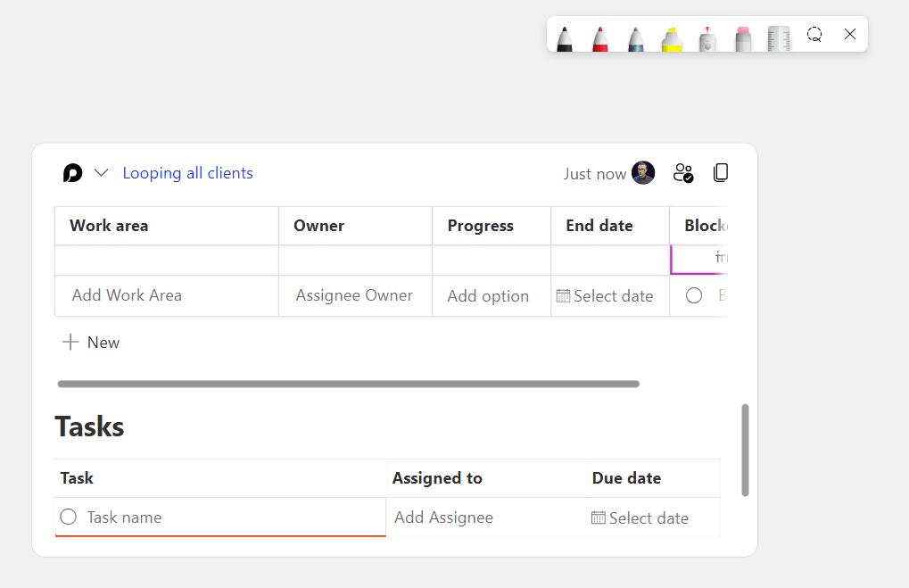Image resolution: width=909 pixels, height=588 pixels.
Task: Toggle the Blocked column radio circle
Action: tap(694, 295)
